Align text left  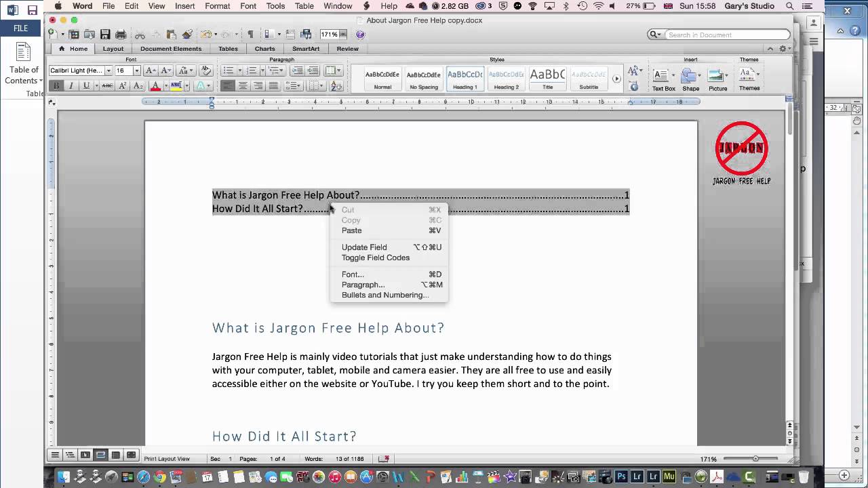(227, 86)
